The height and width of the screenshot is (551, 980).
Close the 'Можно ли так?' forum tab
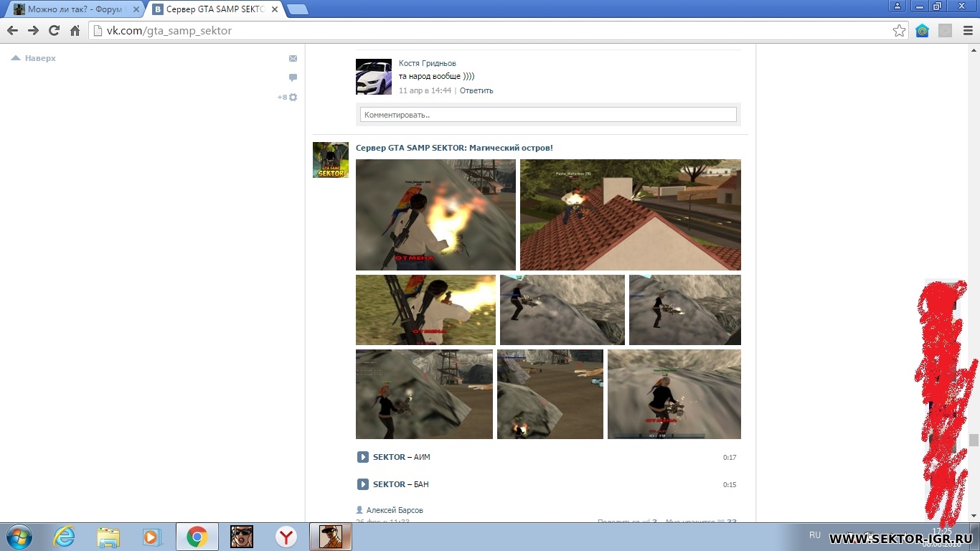135,9
